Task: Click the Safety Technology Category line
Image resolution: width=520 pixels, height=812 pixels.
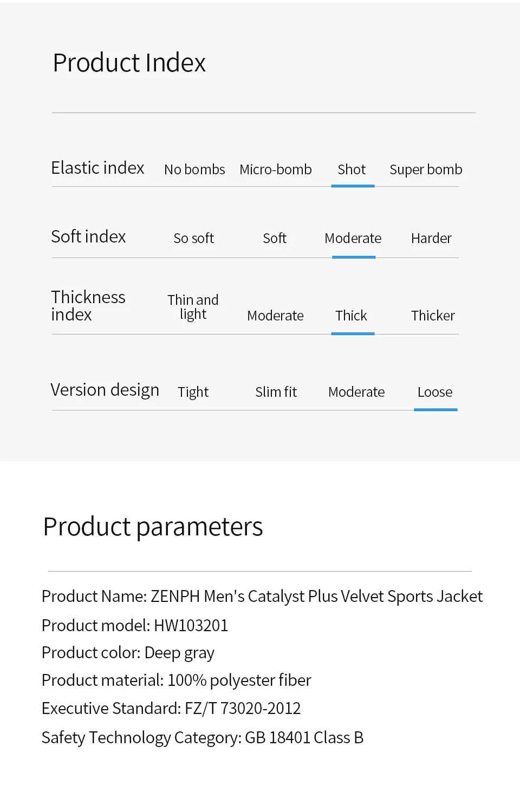Action: coord(202,737)
